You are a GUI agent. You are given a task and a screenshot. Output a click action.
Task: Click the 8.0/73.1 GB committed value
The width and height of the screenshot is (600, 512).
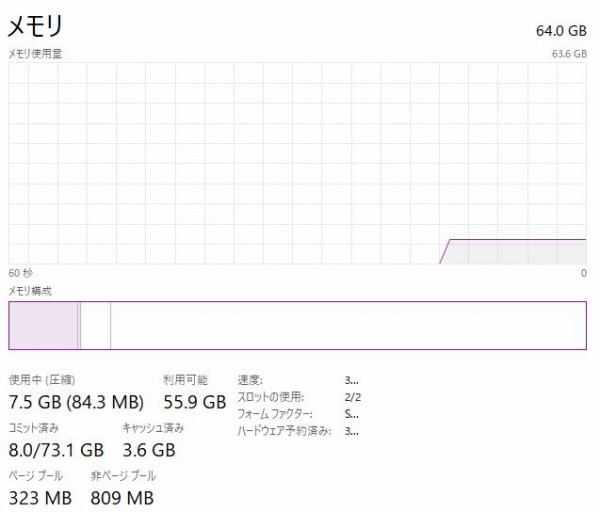(x=56, y=449)
